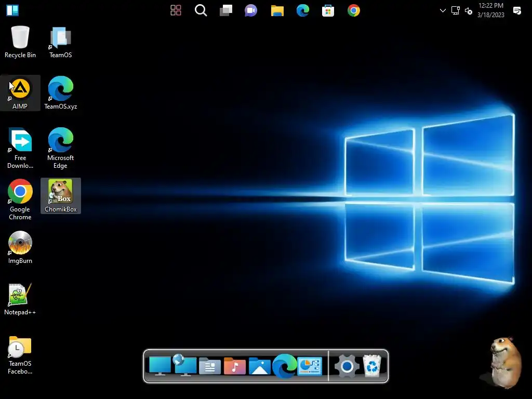Click the muted volume tray icon
The width and height of the screenshot is (532, 399).
tap(469, 11)
